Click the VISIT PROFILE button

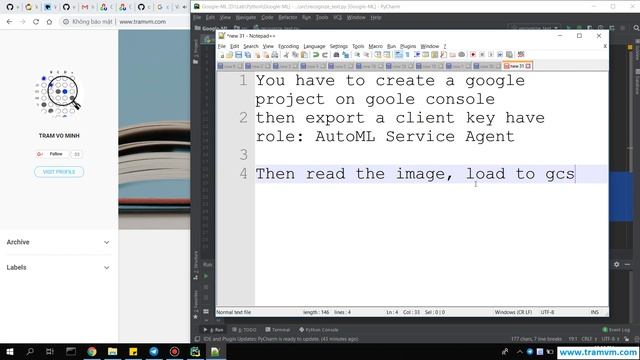coord(59,172)
